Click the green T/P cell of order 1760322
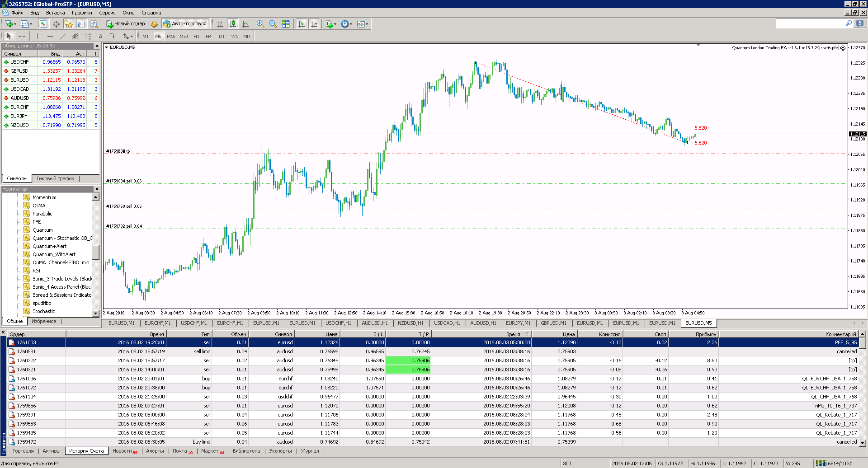The image size is (868, 468). (408, 360)
